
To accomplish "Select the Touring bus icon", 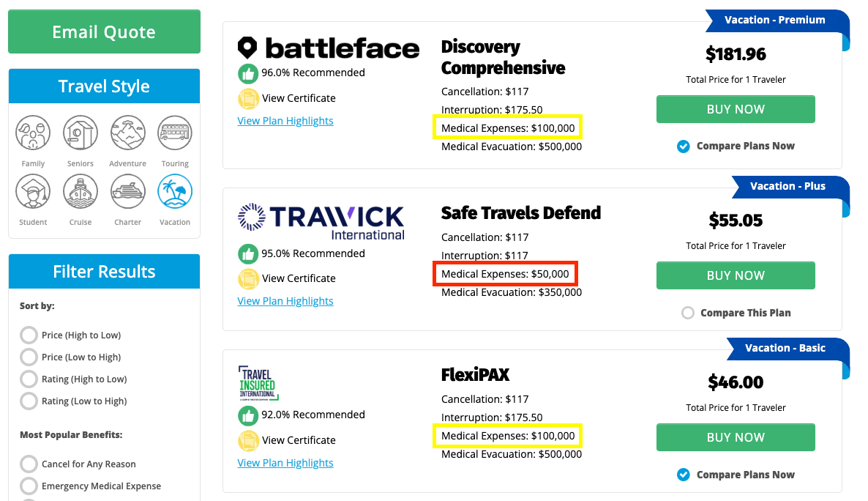I will coord(174,133).
